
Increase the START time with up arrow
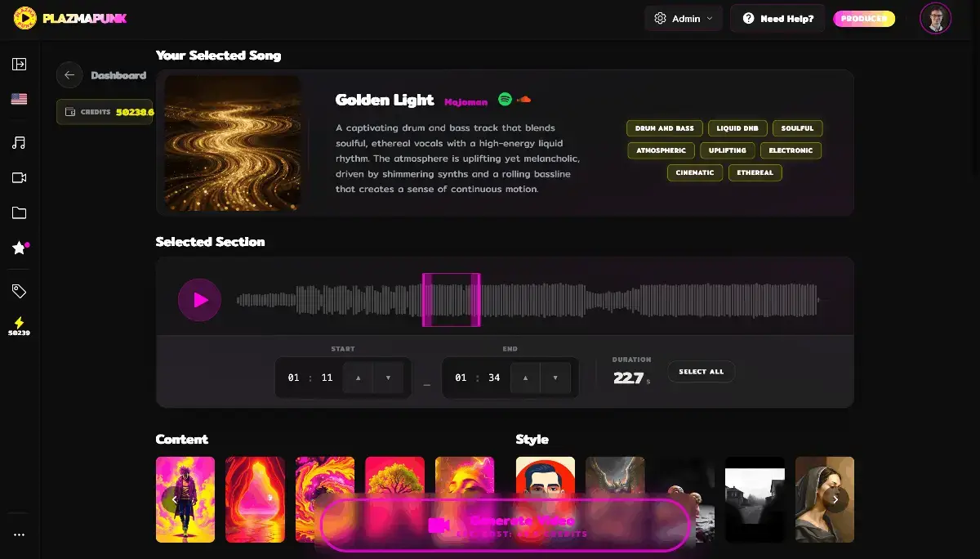click(x=358, y=378)
